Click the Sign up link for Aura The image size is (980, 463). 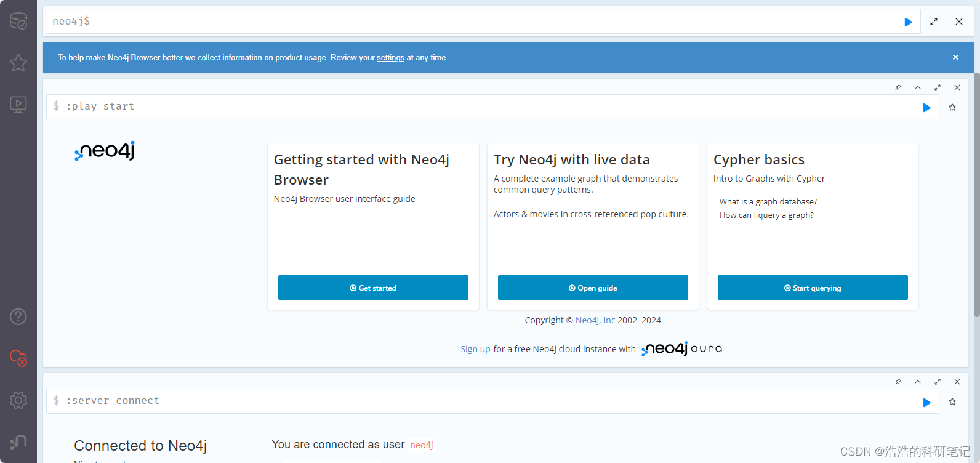475,349
